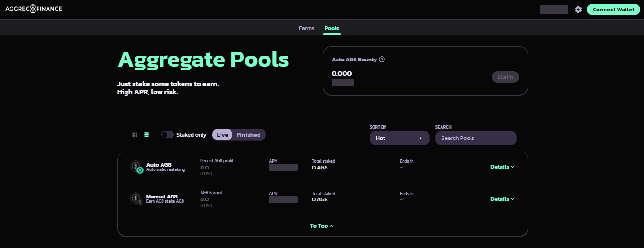Screen dimensions: 644x248
Task: Click the APY label in Auto AG8 row
Action: 273,161
